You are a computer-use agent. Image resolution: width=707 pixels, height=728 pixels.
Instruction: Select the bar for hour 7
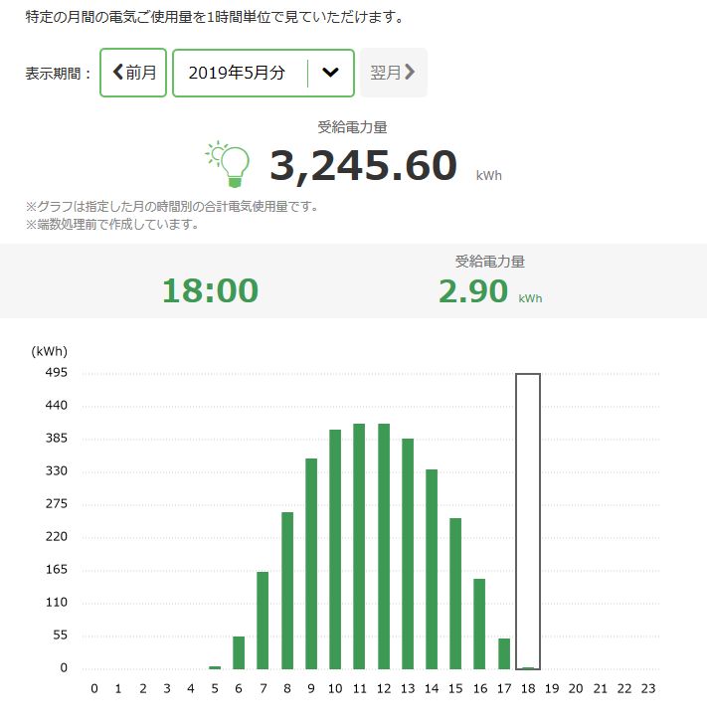point(263,621)
